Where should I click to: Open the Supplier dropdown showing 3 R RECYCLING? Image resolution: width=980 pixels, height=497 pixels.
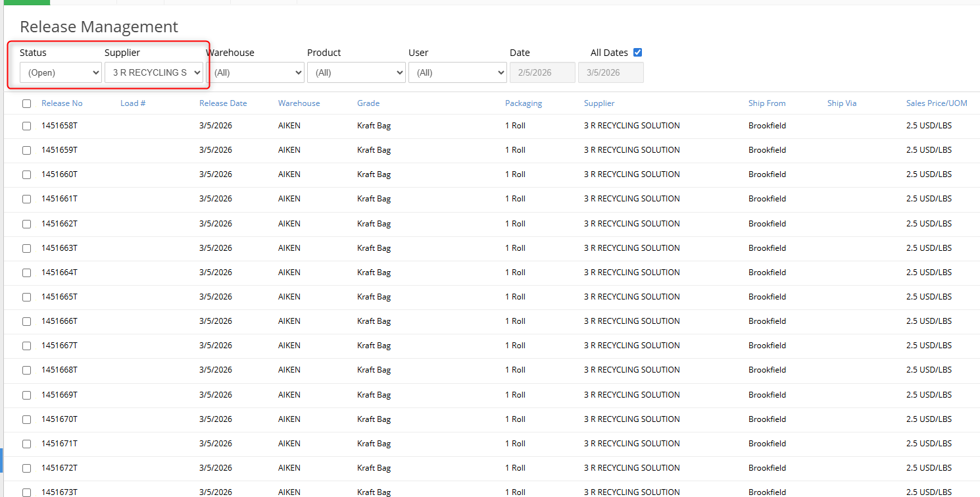click(154, 72)
